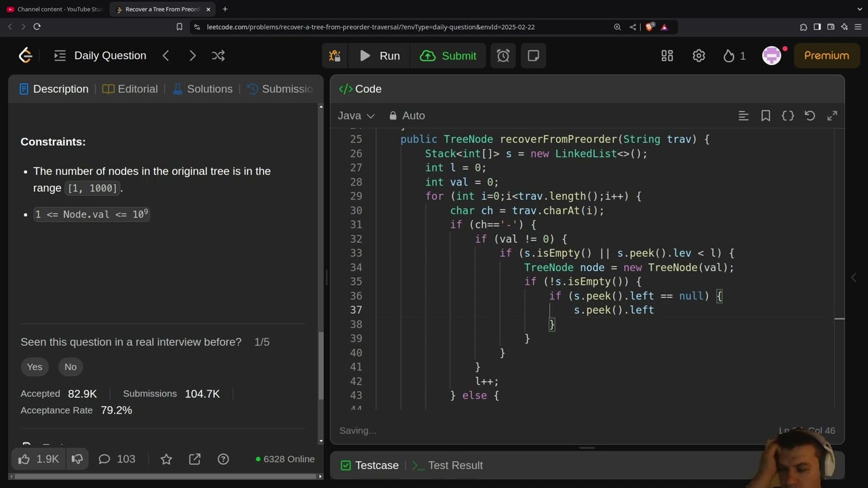Screen dimensions: 868x488
Task: Open the Brave shields icon
Action: [x=650, y=27]
